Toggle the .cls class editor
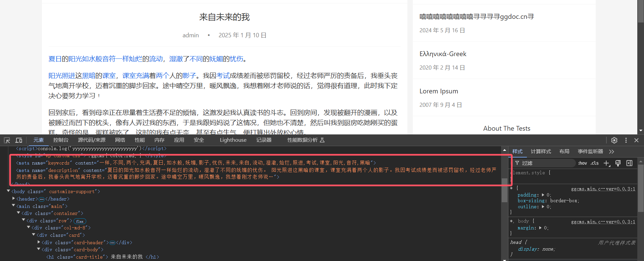The width and height of the screenshot is (644, 261). [x=595, y=163]
